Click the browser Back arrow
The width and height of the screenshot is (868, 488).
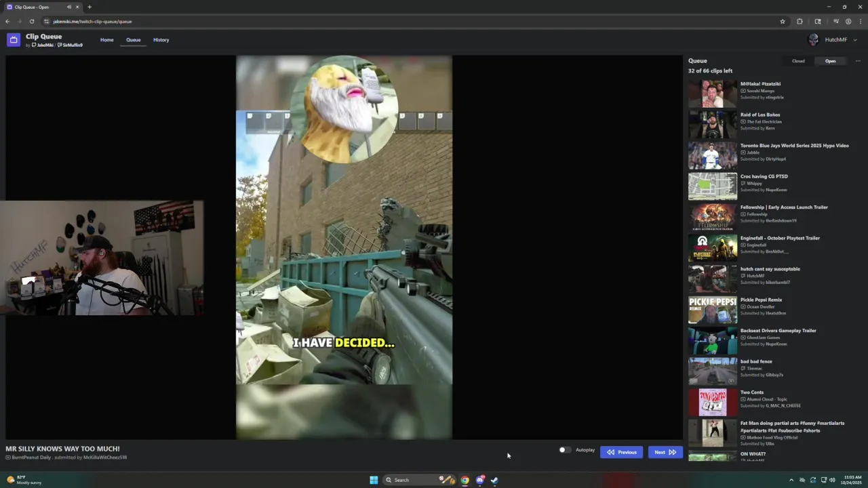[7, 21]
